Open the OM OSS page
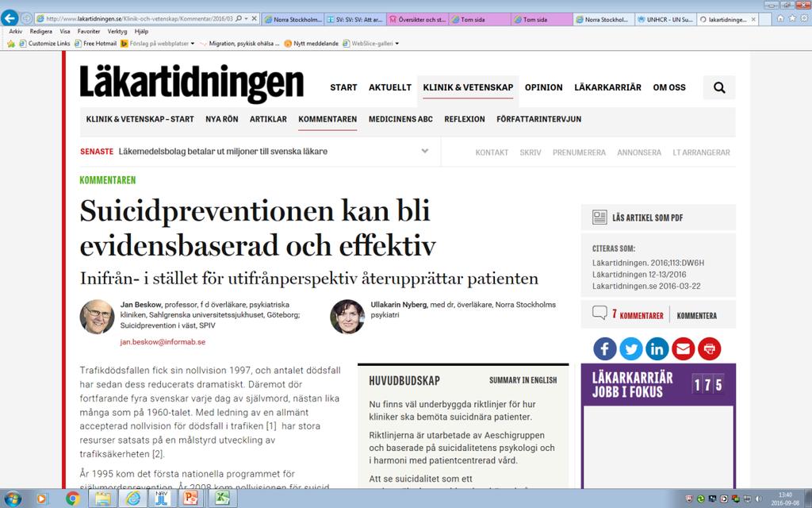Image resolution: width=812 pixels, height=508 pixels. click(x=669, y=87)
